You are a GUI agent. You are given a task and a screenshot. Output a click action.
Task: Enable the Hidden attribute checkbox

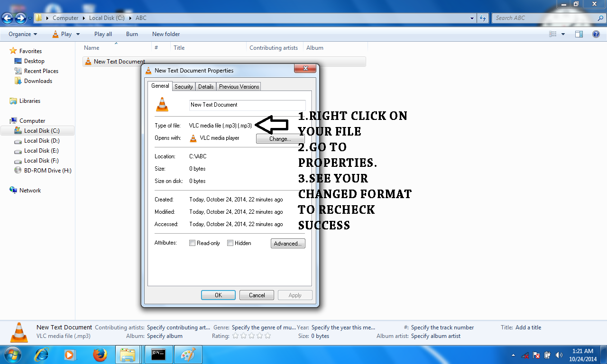(230, 243)
